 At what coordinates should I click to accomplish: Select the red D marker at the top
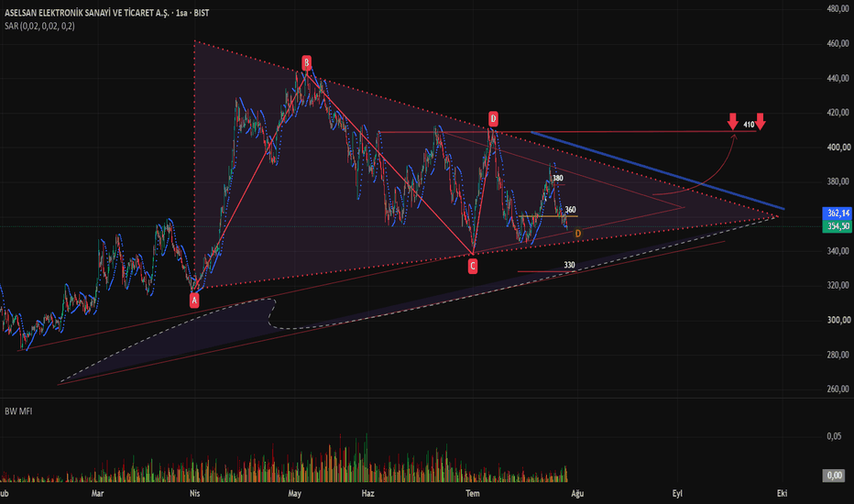pos(493,119)
